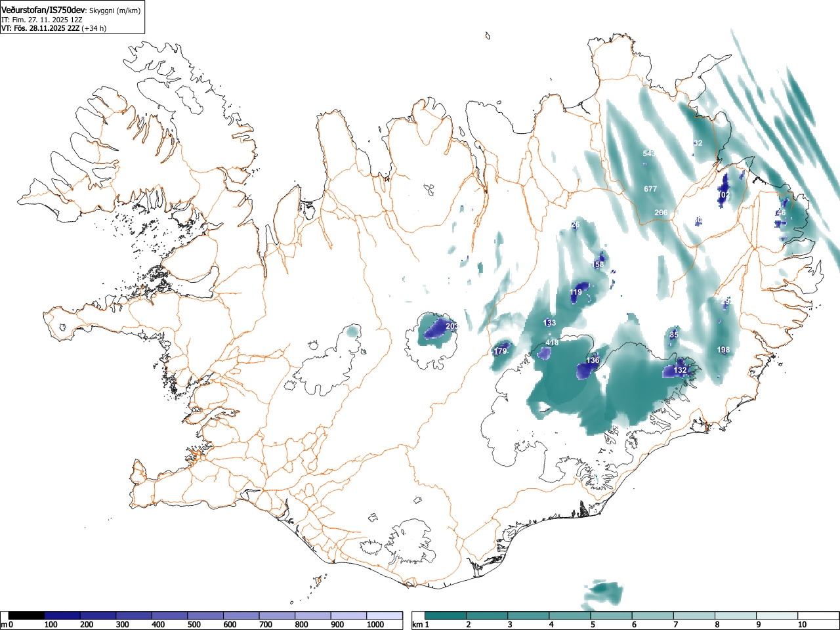This screenshot has height=630, width=840.
Task: Click the '2' tick label in the km legend
Action: tap(469, 625)
